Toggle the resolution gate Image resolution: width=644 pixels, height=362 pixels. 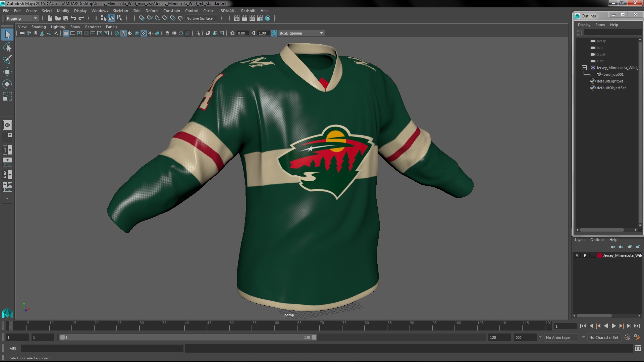[x=79, y=33]
